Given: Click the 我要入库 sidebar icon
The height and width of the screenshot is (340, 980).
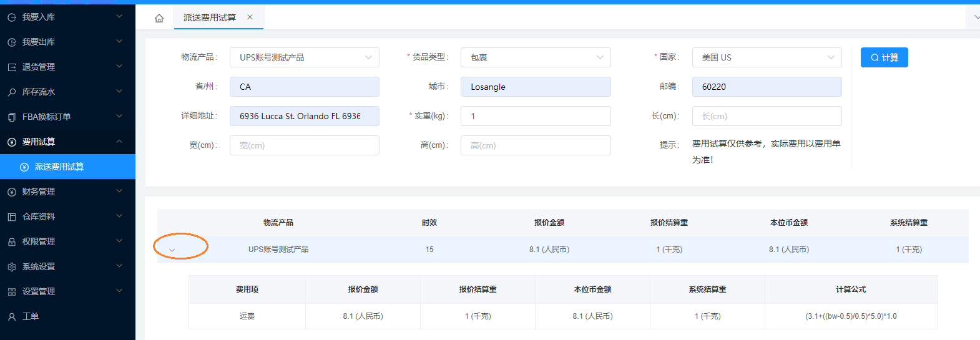Looking at the screenshot, I should (11, 17).
